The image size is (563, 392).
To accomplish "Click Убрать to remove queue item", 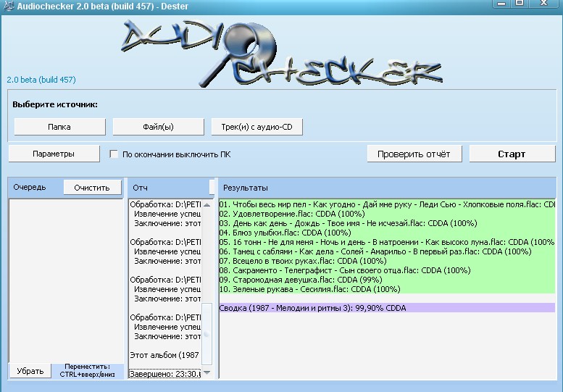I will tap(30, 370).
